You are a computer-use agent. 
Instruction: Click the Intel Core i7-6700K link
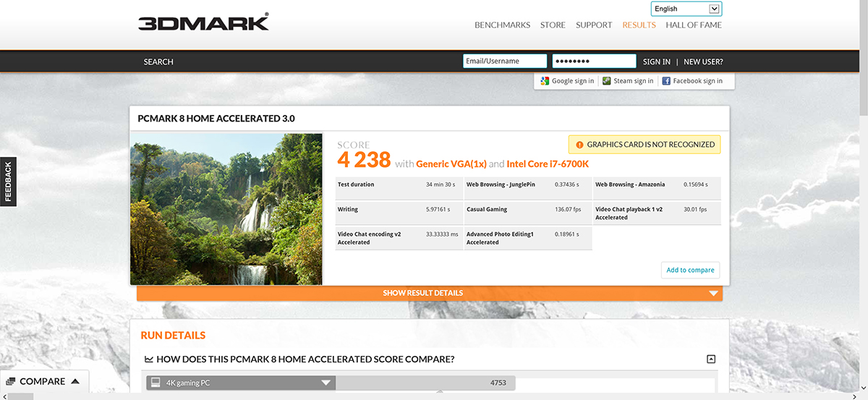548,164
